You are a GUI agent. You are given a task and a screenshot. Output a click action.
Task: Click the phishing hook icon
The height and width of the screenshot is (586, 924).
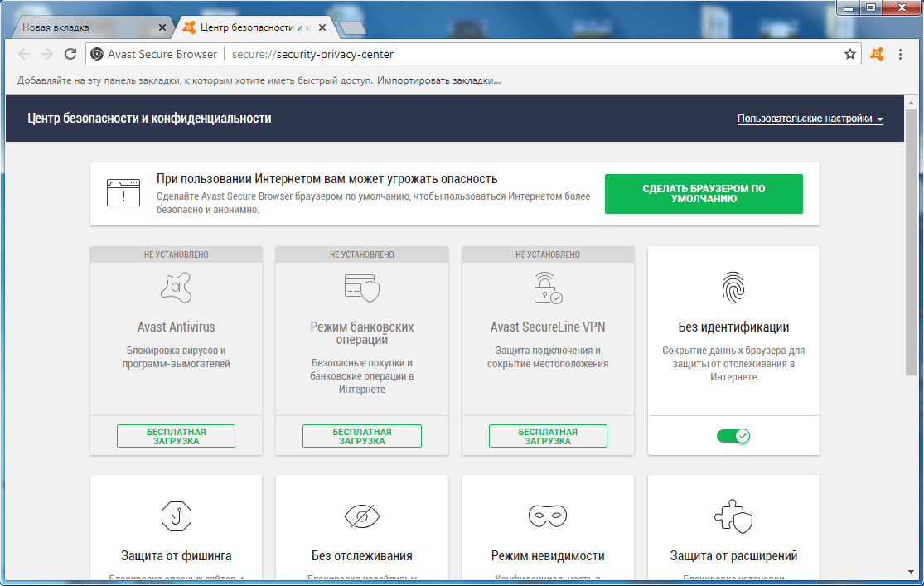[x=177, y=516]
